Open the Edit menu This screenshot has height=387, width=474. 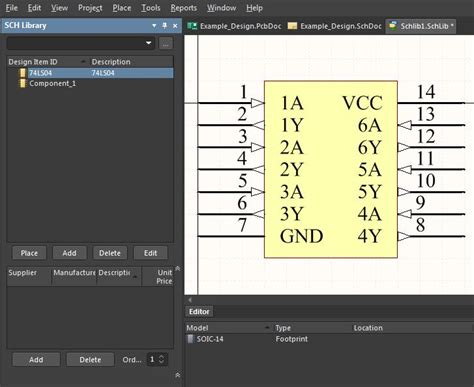[34, 8]
